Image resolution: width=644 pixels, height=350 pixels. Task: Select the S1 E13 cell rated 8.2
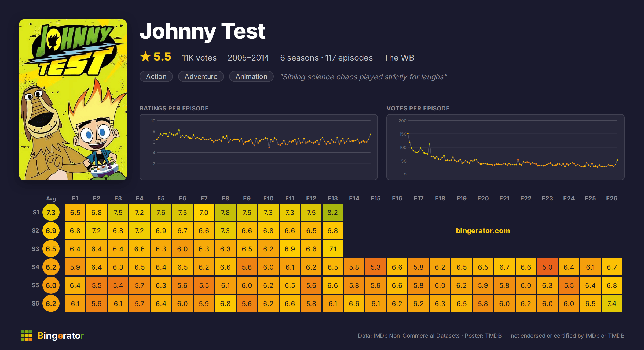coord(333,213)
